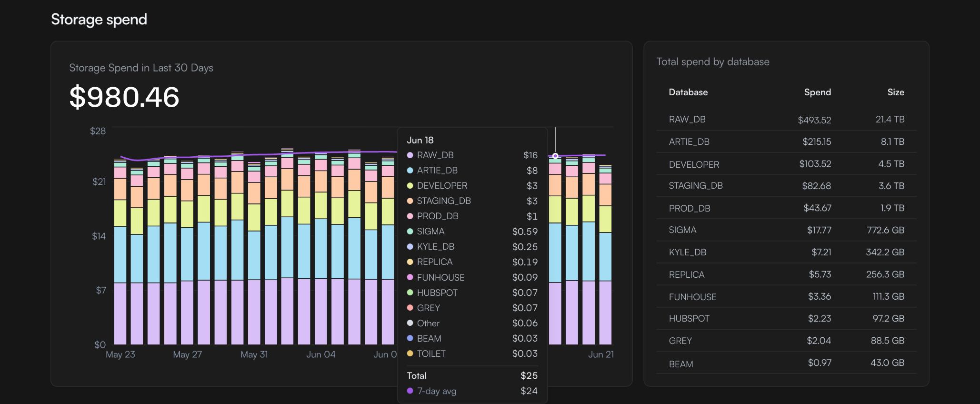Click the $28 y-axis label
Viewport: 980px width, 404px height.
tap(98, 131)
